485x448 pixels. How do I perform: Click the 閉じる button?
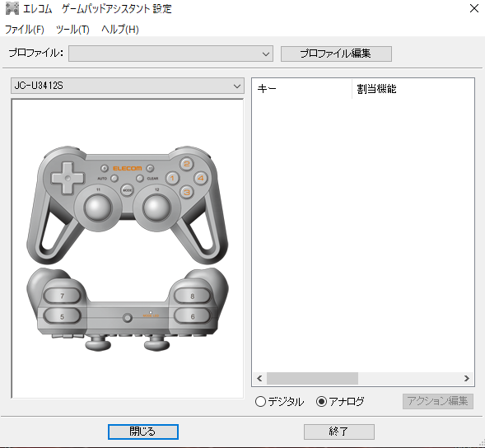pos(143,432)
